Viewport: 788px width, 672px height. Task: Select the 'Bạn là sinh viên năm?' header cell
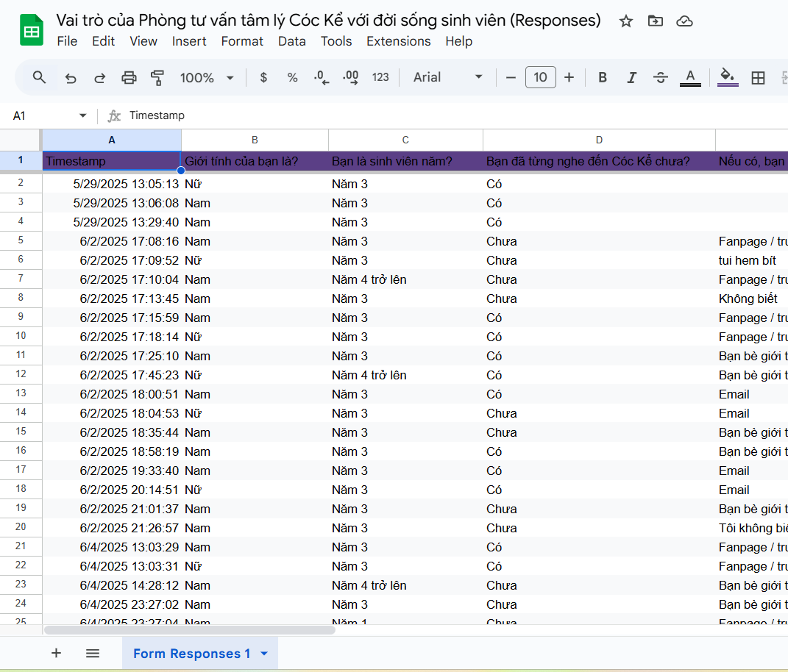(x=405, y=161)
